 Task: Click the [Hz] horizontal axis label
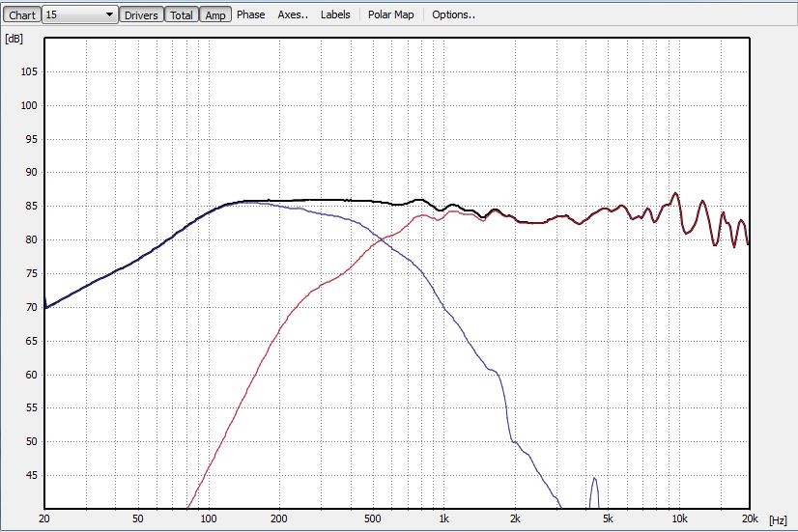tap(778, 519)
